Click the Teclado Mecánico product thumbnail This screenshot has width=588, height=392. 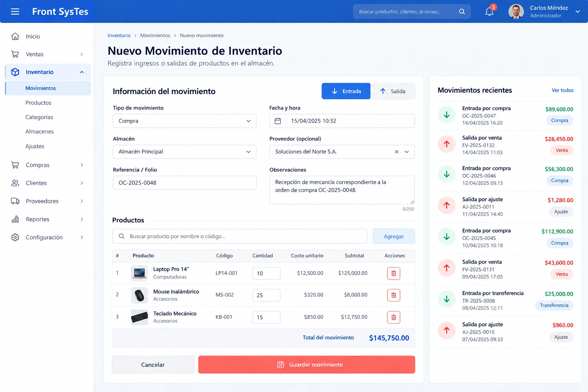click(x=139, y=317)
